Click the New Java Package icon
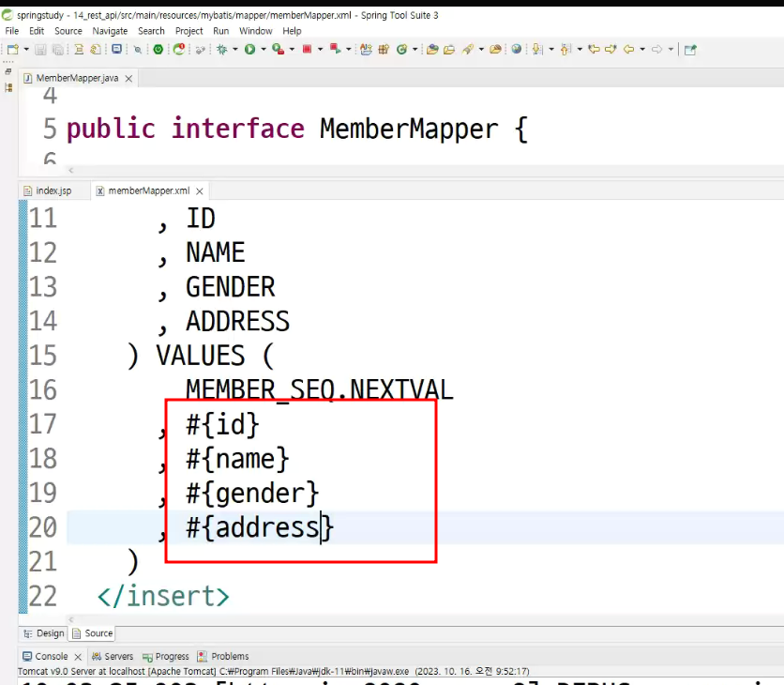This screenshot has height=685, width=784. [x=384, y=49]
